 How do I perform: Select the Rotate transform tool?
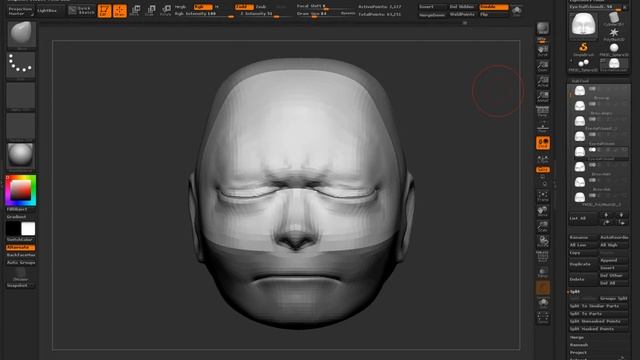(x=166, y=10)
